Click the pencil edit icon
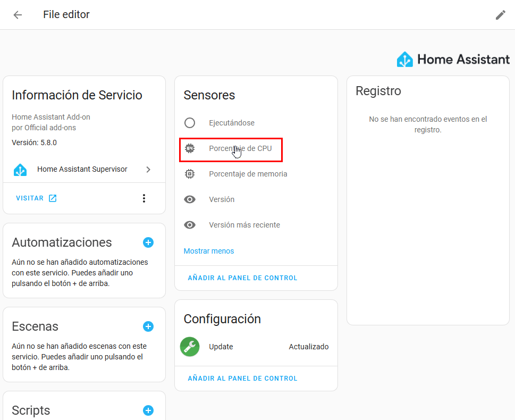The height and width of the screenshot is (420, 515). click(500, 15)
